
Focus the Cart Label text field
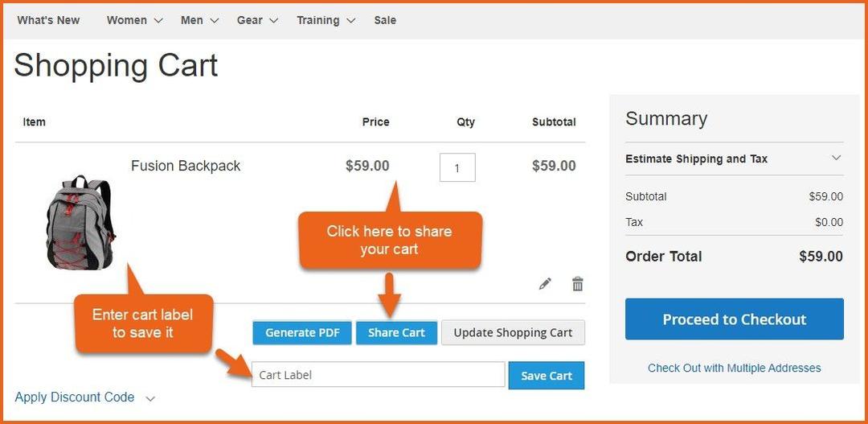378,375
